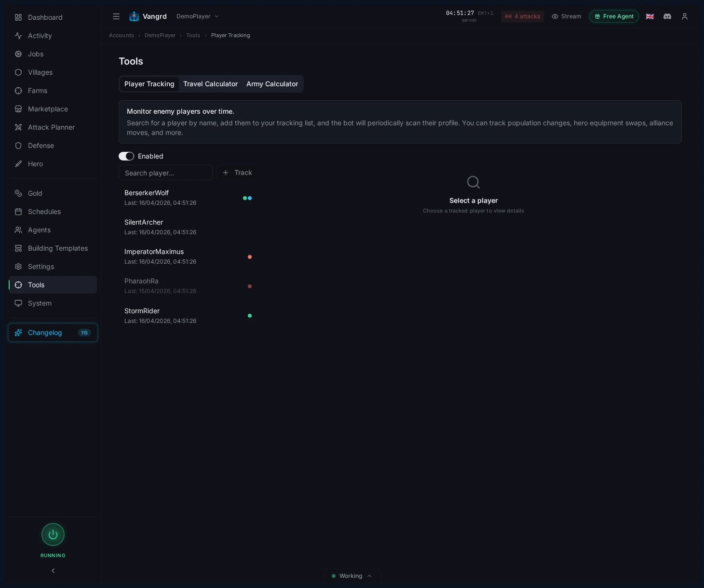Open Building Templates from sidebar
704x588 pixels.
pos(57,248)
